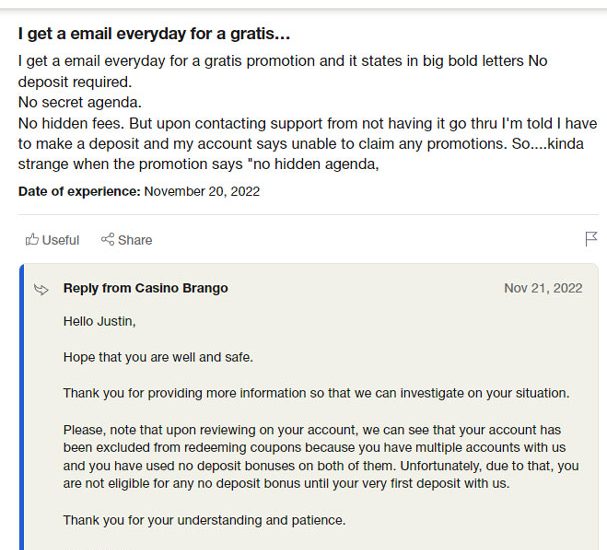Click 'Reply from Casino Brango' heading

tap(146, 288)
